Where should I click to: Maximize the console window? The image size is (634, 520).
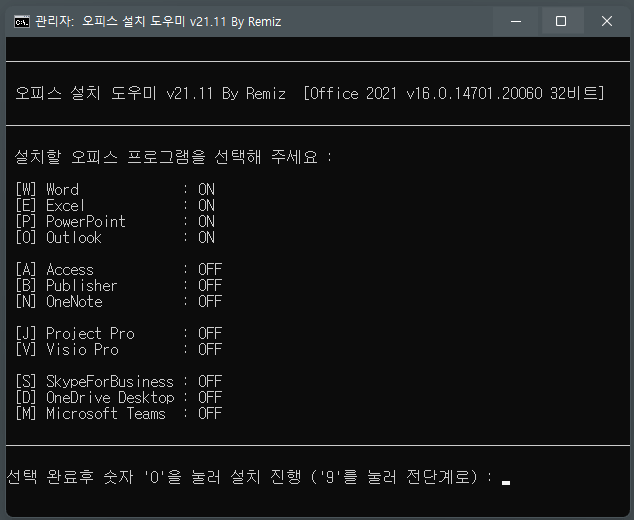click(561, 21)
